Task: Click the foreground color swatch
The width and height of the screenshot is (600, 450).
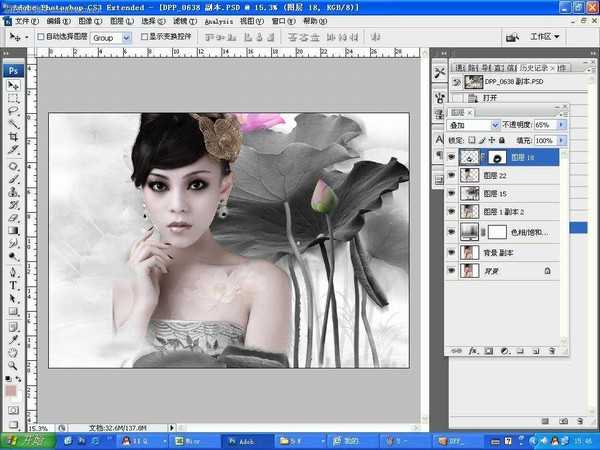Action: click(11, 391)
